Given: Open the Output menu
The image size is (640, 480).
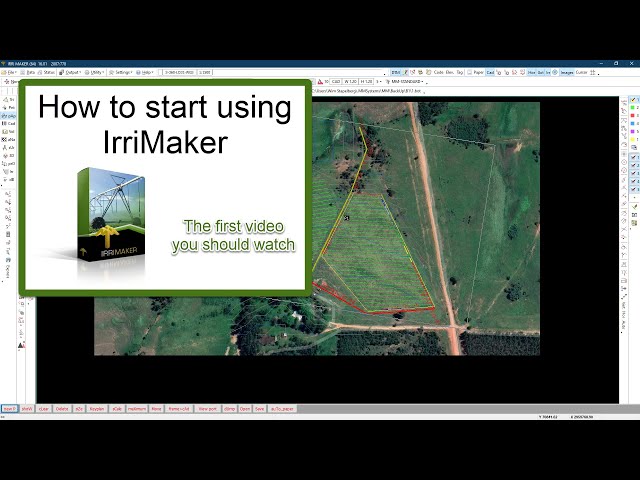Looking at the screenshot, I should [x=70, y=72].
